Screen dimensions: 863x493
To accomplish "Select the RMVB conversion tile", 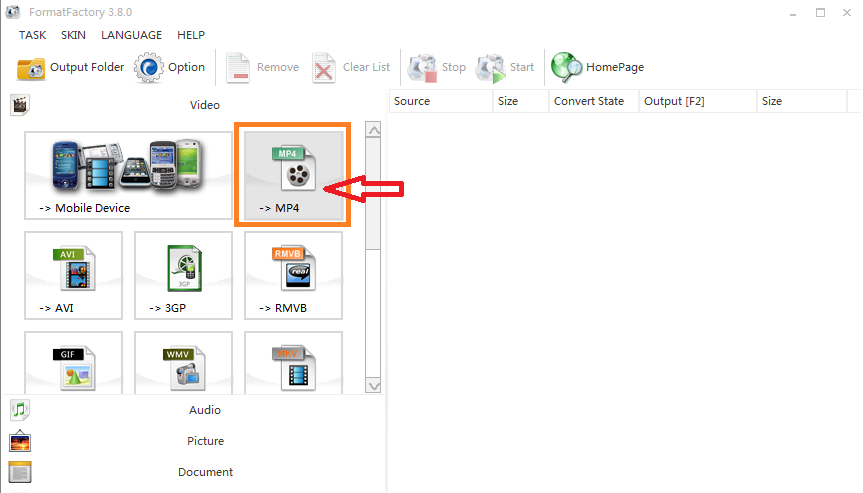I will (293, 275).
